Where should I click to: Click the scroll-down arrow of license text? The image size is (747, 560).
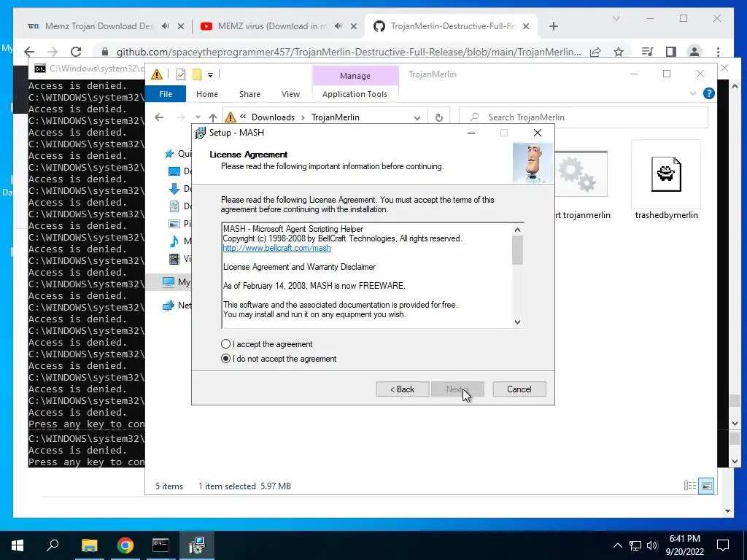[x=517, y=322]
